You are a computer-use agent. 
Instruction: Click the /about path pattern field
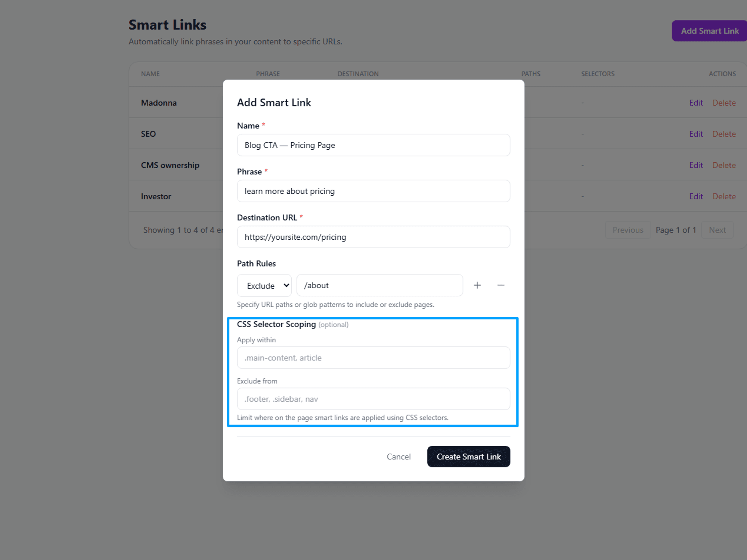pyautogui.click(x=379, y=286)
